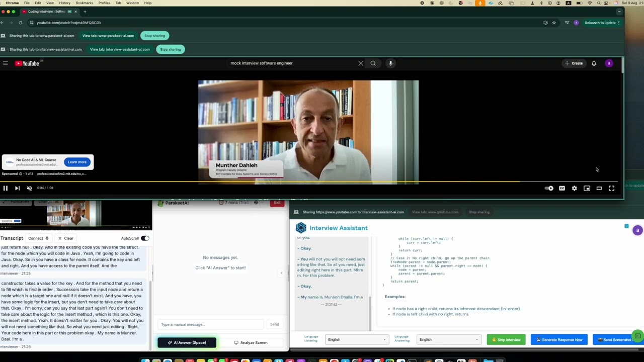Stop sharing to interview-assistant-ai.com

[171, 49]
